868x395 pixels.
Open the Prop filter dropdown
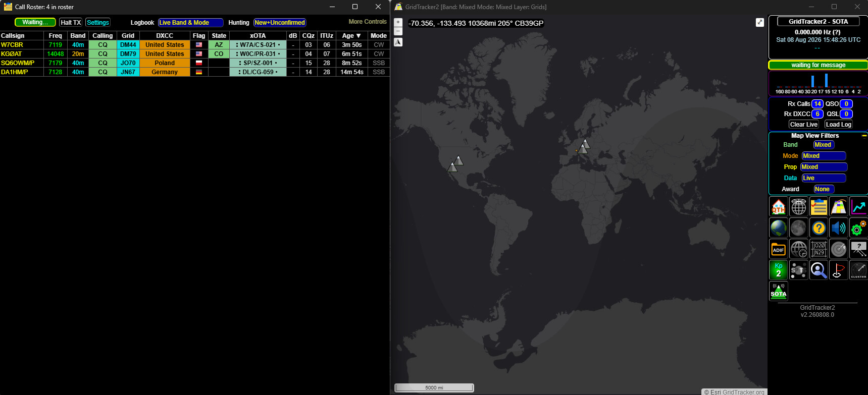pos(824,167)
